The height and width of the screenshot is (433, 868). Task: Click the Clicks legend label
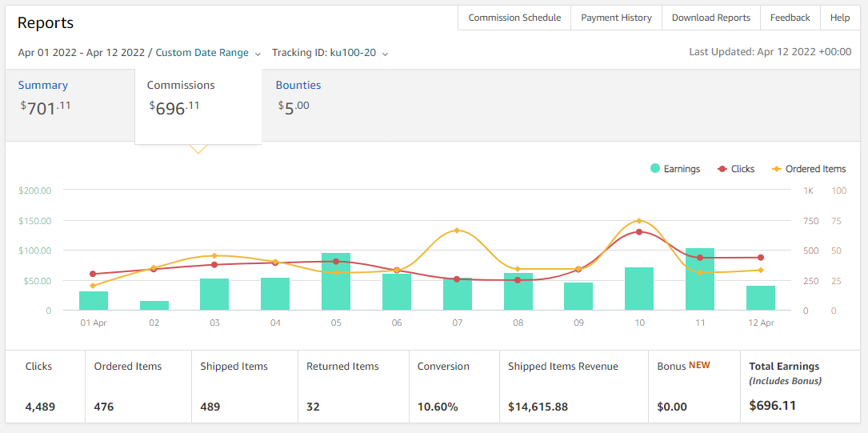[743, 169]
